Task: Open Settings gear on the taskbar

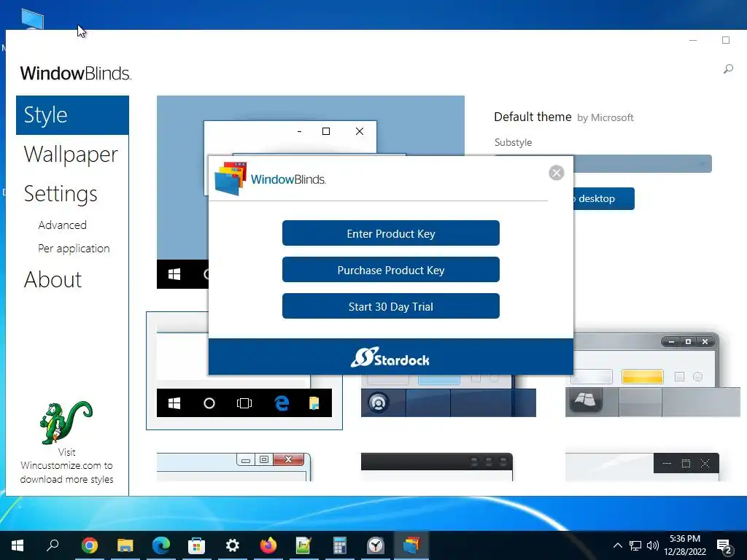Action: [x=233, y=545]
